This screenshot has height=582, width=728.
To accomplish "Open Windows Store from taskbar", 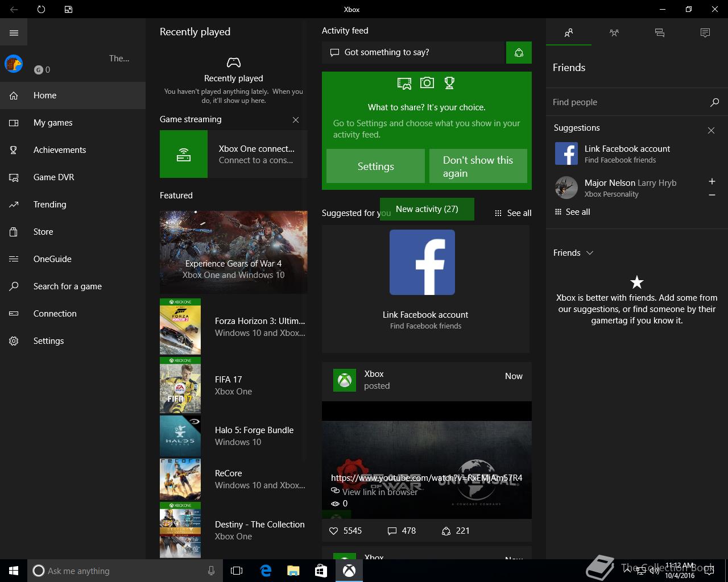I will 321,571.
